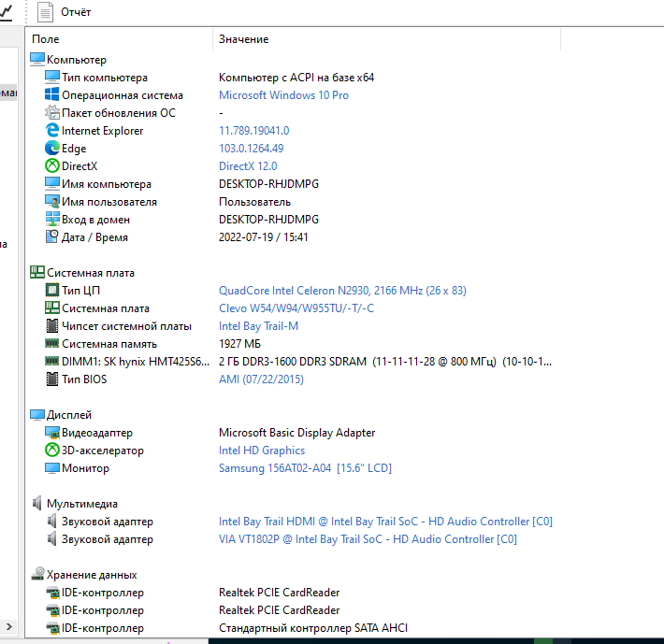Click the Хранение данных drive icon
The height and width of the screenshot is (644, 664).
click(x=37, y=574)
